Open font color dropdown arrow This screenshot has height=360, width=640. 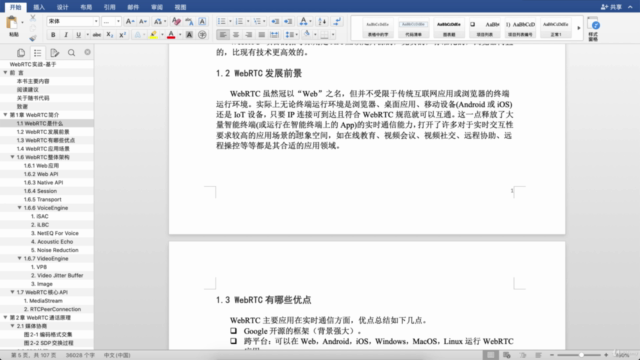pyautogui.click(x=180, y=35)
